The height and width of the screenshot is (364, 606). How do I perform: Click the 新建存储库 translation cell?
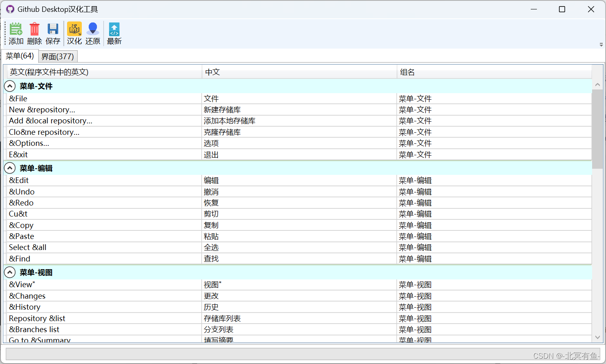point(300,109)
